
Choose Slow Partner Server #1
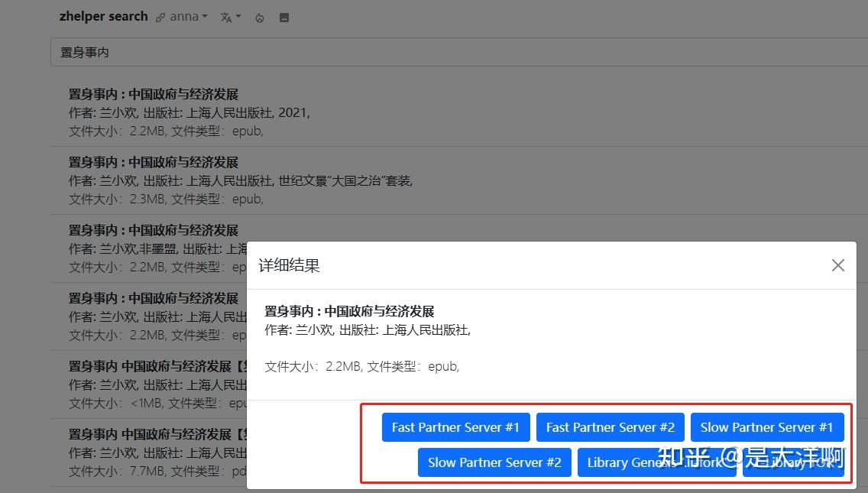[766, 427]
